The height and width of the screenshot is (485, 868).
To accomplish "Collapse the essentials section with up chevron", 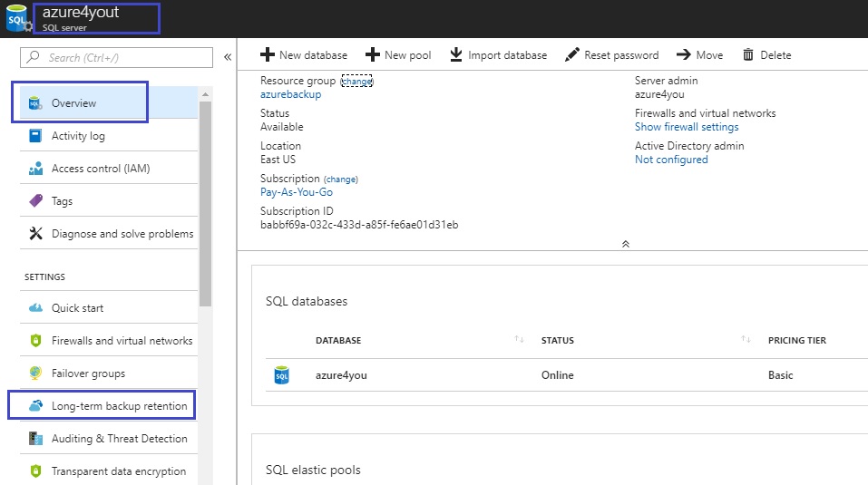I will [x=625, y=244].
